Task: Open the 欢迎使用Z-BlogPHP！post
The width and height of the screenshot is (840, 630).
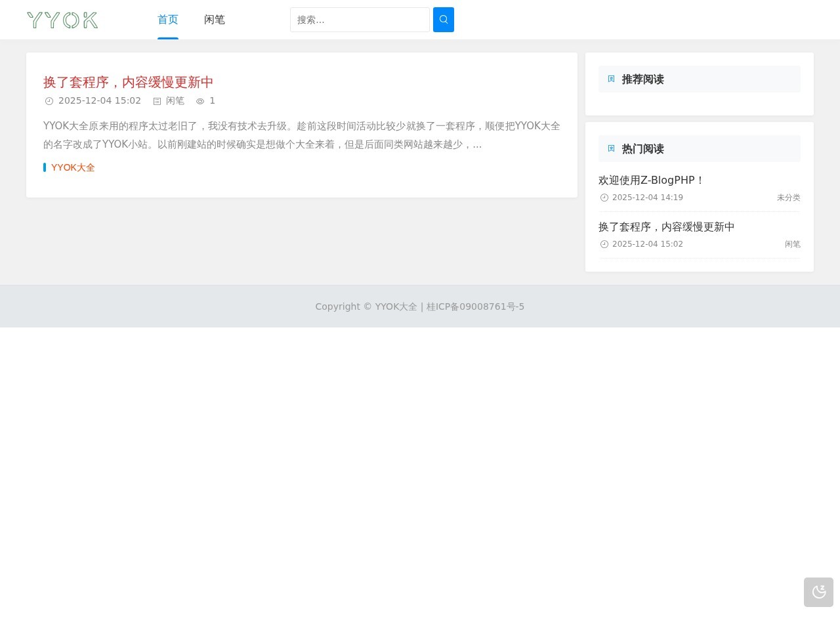Action: 650,180
